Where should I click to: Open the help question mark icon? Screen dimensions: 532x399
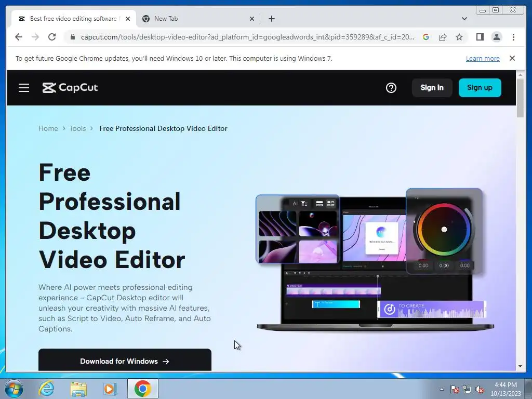pyautogui.click(x=391, y=88)
